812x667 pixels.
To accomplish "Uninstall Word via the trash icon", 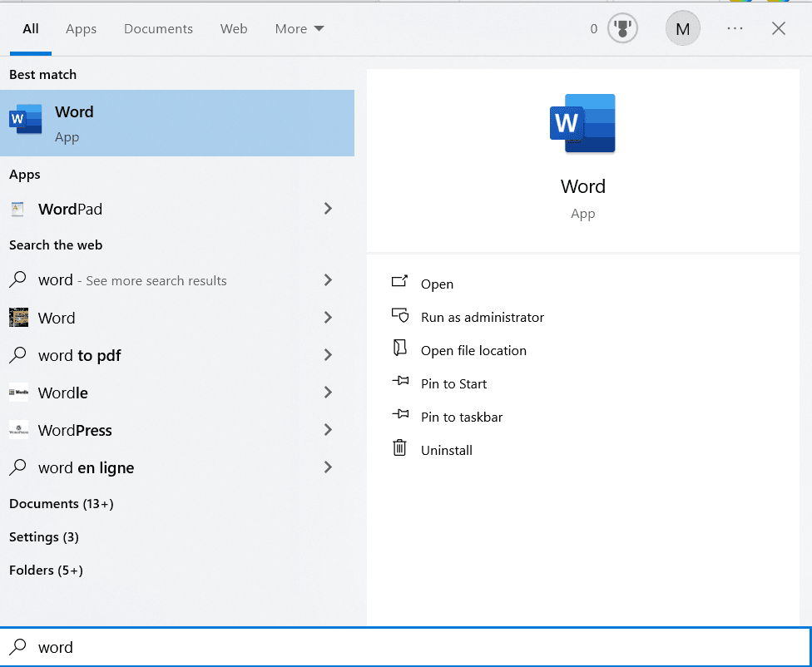I will 400,450.
